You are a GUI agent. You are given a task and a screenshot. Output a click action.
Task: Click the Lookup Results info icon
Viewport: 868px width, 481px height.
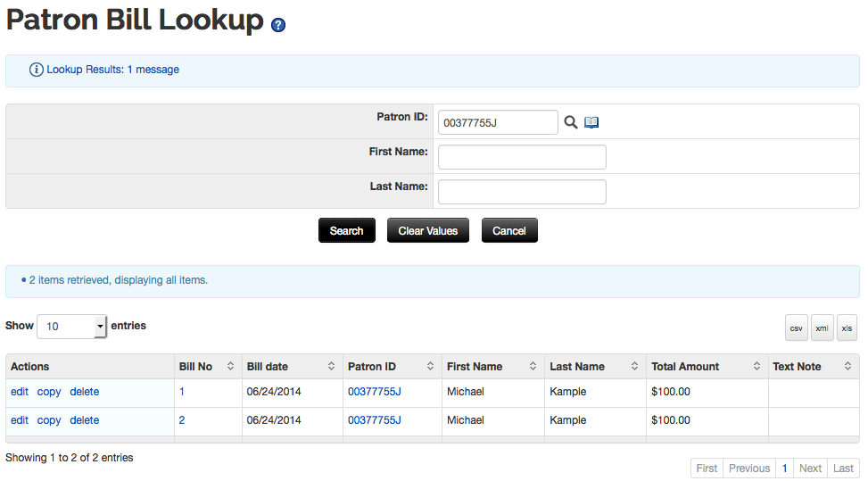[x=37, y=70]
